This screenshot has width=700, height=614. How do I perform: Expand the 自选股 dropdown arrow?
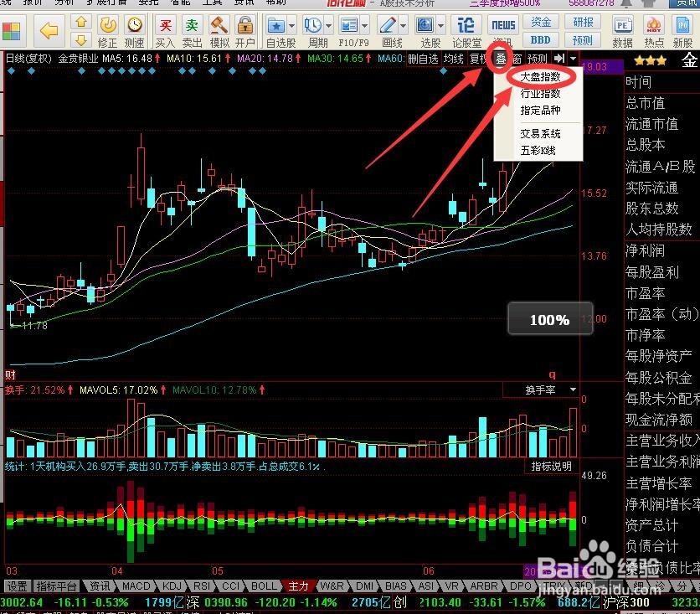coord(292,25)
